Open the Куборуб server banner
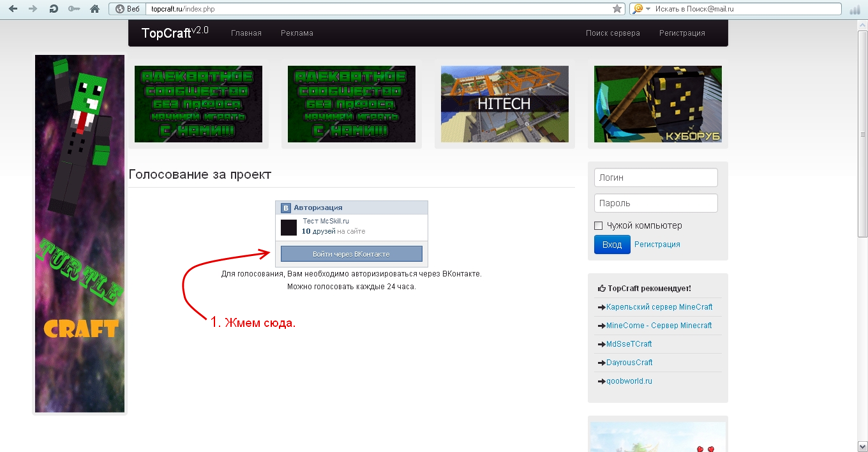868x452 pixels. point(658,104)
